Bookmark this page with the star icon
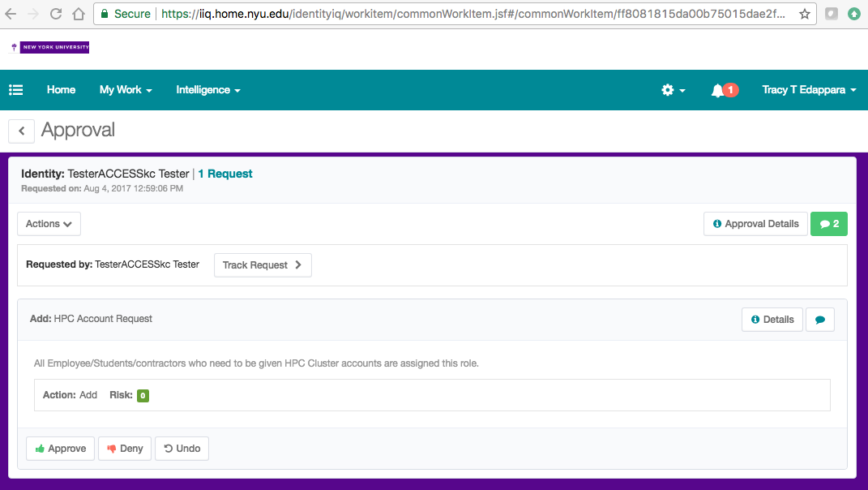The image size is (868, 490). tap(804, 14)
